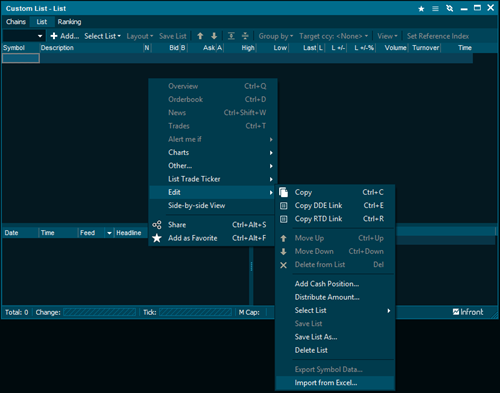Choose Distribute Amount... menu item

click(335, 297)
